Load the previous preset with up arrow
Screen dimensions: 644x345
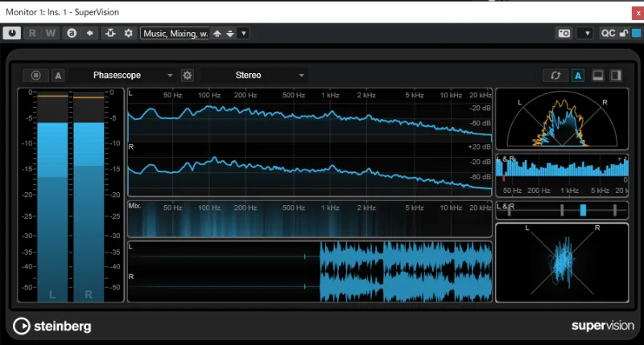(x=217, y=33)
